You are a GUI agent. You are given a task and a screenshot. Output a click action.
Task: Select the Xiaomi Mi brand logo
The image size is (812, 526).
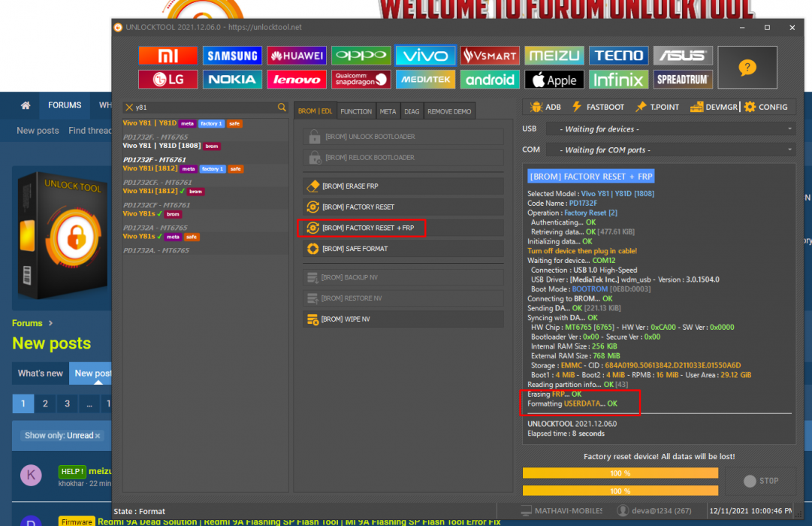(168, 56)
